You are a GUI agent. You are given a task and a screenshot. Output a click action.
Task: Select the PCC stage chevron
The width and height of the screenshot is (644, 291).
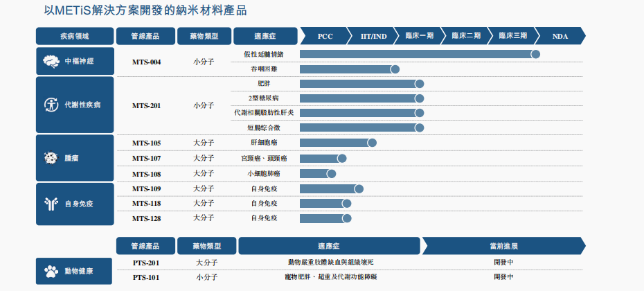tap(324, 35)
